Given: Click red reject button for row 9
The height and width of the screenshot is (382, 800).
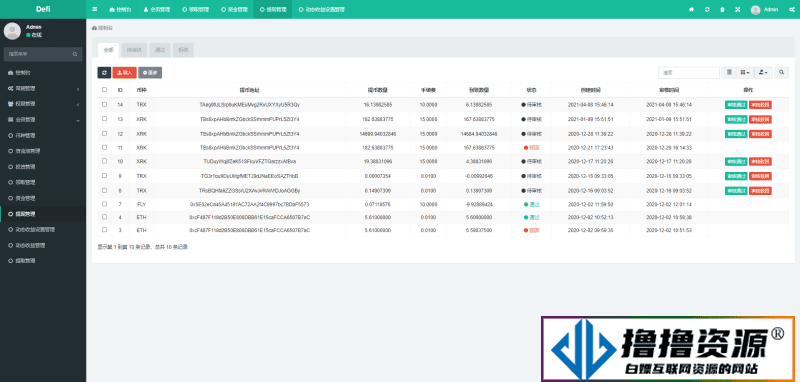Looking at the screenshot, I should click(760, 176).
